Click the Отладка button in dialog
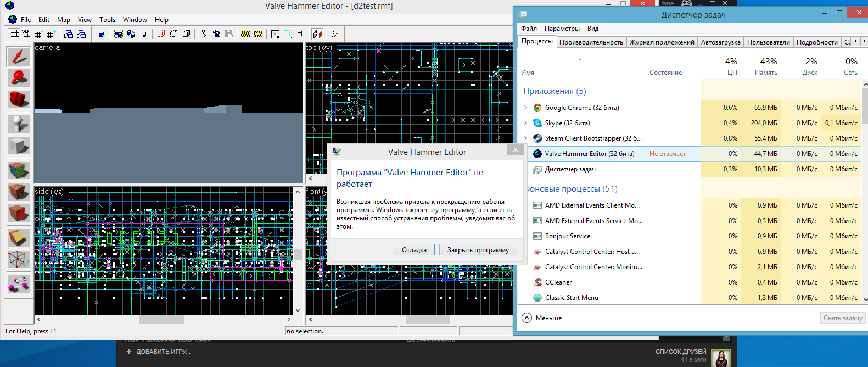Viewport: 868px width, 367px height. [414, 250]
